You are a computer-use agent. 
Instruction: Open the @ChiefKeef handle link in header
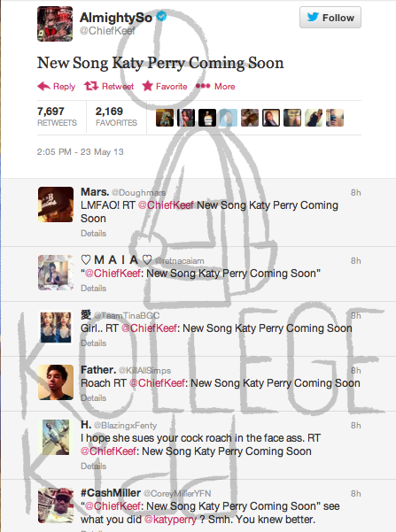pos(107,31)
